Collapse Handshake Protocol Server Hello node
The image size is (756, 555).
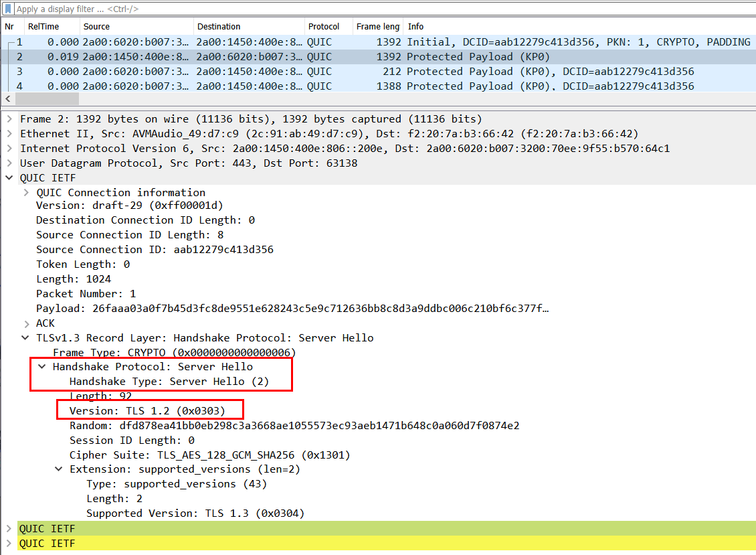42,367
